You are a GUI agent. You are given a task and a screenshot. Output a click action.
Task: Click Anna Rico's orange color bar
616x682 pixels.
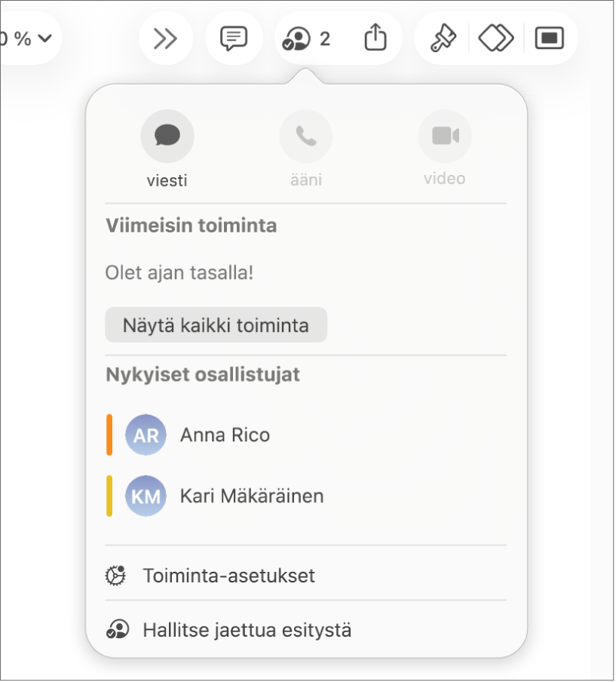109,435
